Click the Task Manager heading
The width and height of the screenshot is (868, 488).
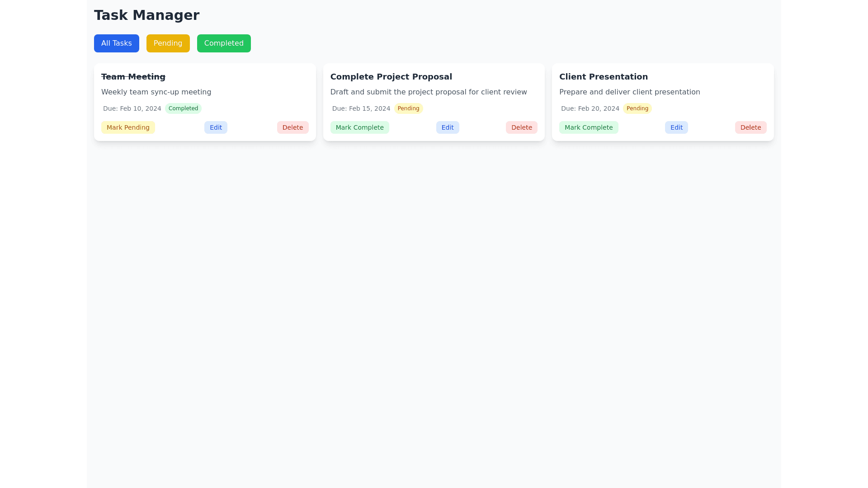146,15
